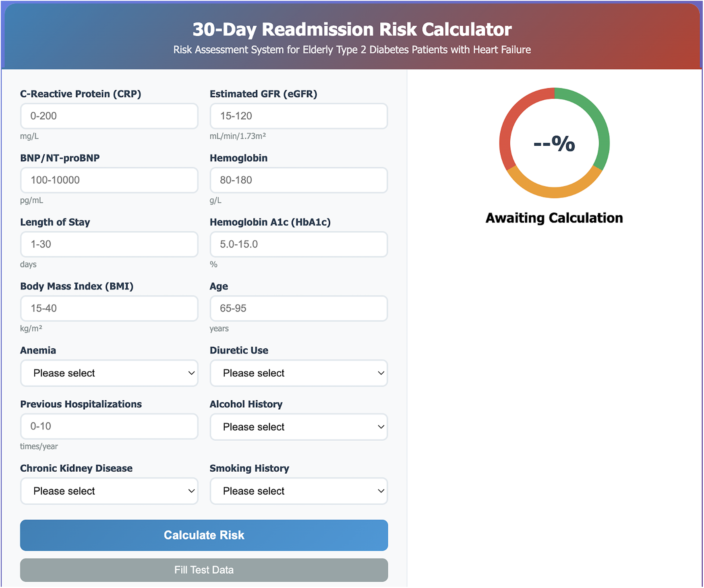Screen dimensions: 704x588
Task: Expand the Chronic Kidney Disease dropdown
Action: tap(109, 491)
